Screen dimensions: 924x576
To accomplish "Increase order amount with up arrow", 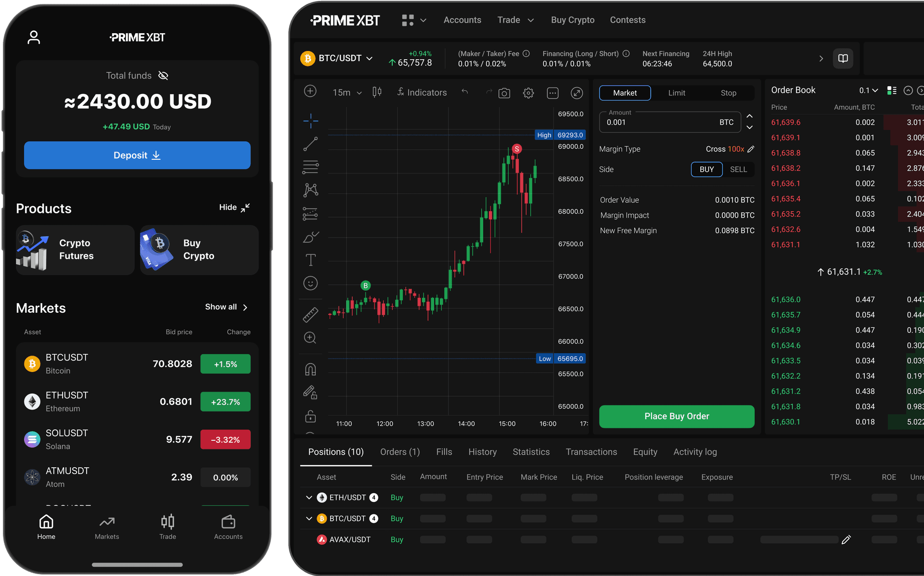I will (749, 116).
